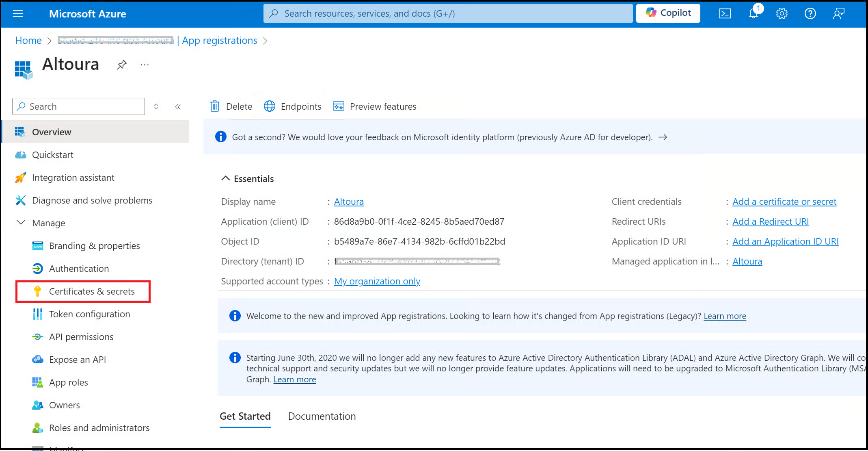868x451 pixels.
Task: Click the Token configuration icon
Action: pos(37,314)
